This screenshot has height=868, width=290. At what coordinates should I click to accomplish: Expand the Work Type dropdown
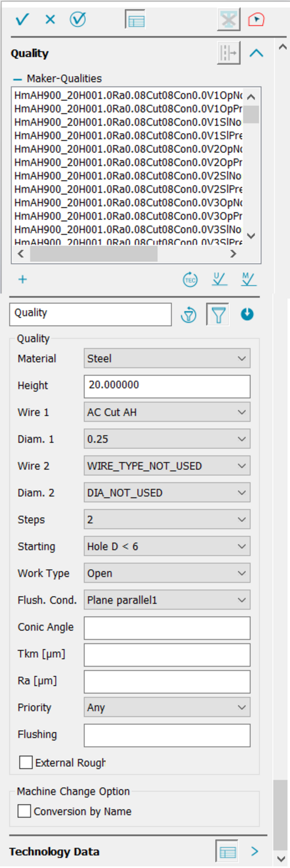(167, 573)
